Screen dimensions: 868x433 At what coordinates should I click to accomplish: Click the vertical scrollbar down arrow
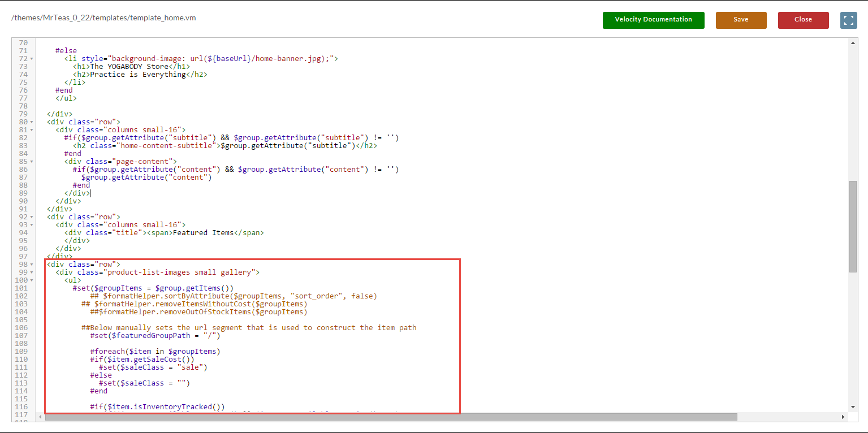coord(853,406)
